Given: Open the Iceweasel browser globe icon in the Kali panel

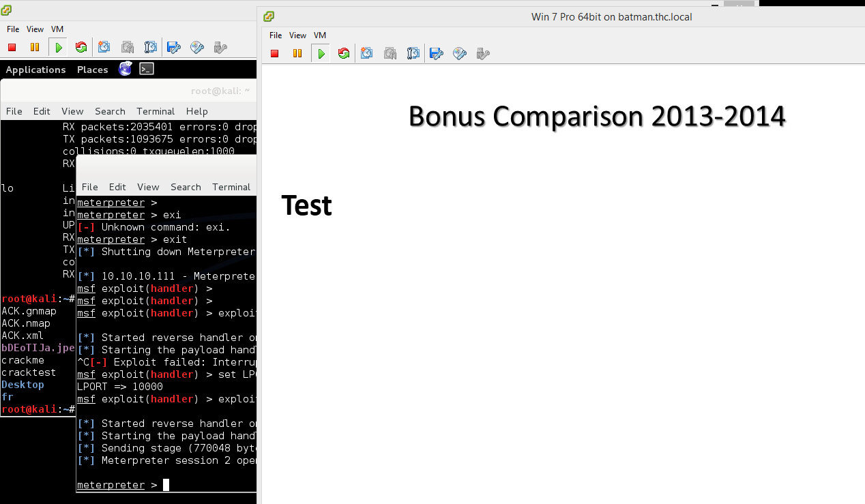Looking at the screenshot, I should point(125,69).
